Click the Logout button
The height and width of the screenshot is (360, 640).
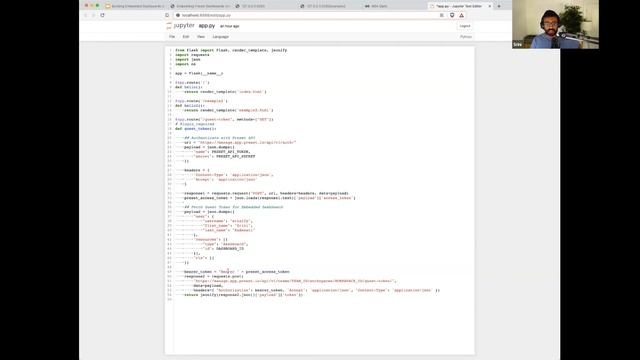(465, 26)
